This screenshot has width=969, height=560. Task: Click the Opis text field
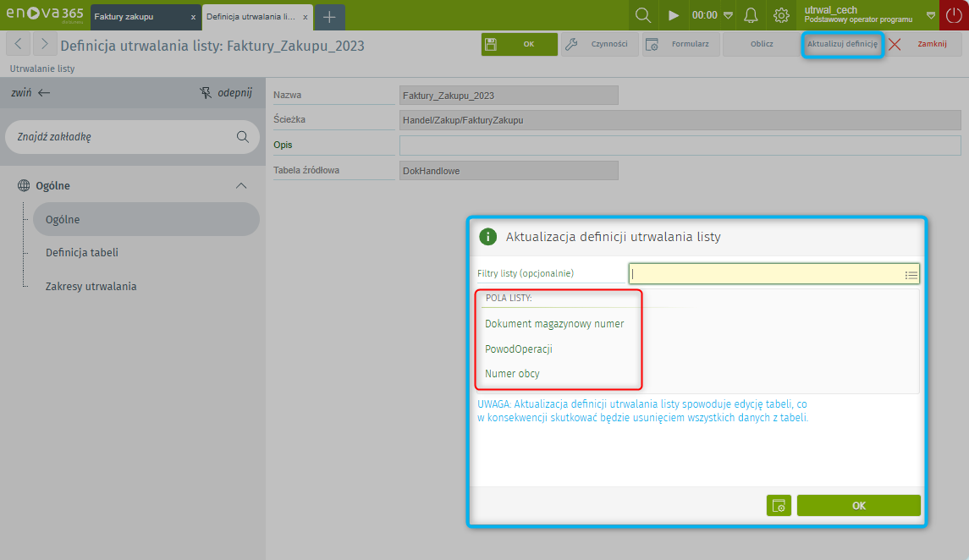tap(679, 145)
